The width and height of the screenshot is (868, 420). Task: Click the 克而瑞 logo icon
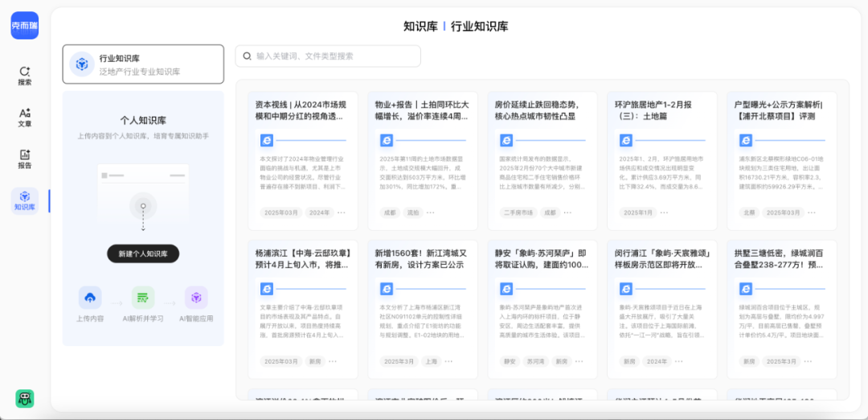(24, 26)
